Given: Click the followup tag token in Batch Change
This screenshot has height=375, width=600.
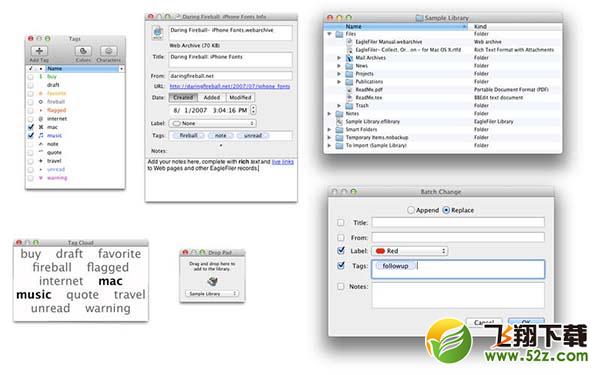Looking at the screenshot, I should point(395,266).
